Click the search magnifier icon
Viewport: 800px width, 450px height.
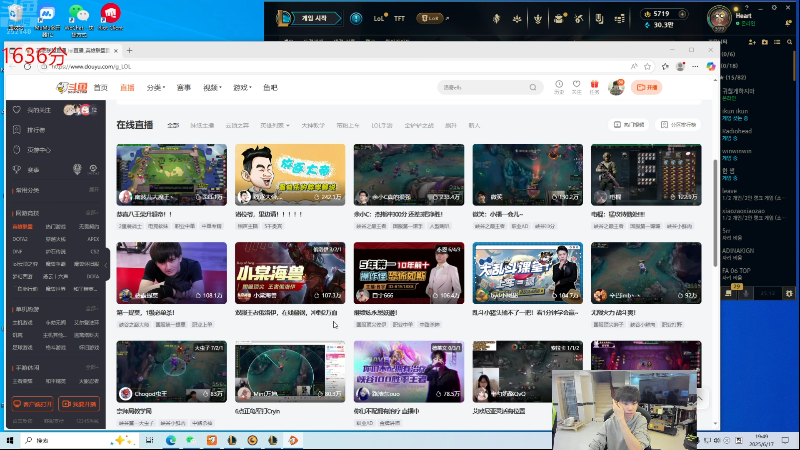click(533, 87)
